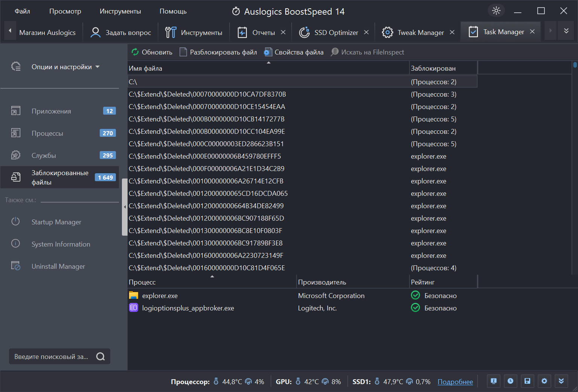Click the Службы gear sidebar icon

click(x=16, y=155)
